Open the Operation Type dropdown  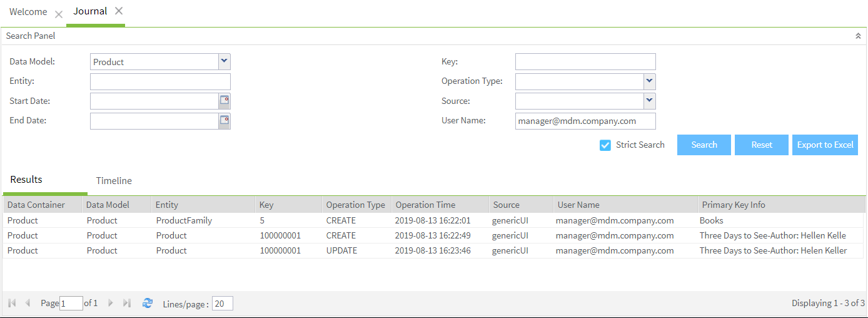click(x=649, y=81)
